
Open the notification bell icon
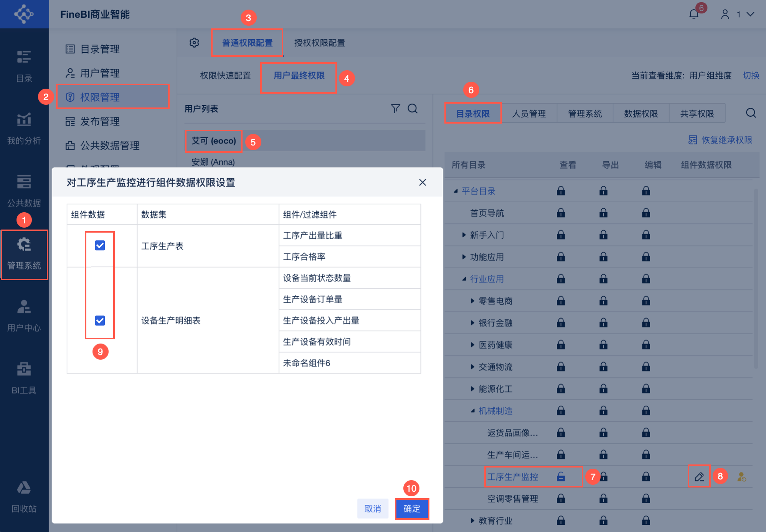693,14
